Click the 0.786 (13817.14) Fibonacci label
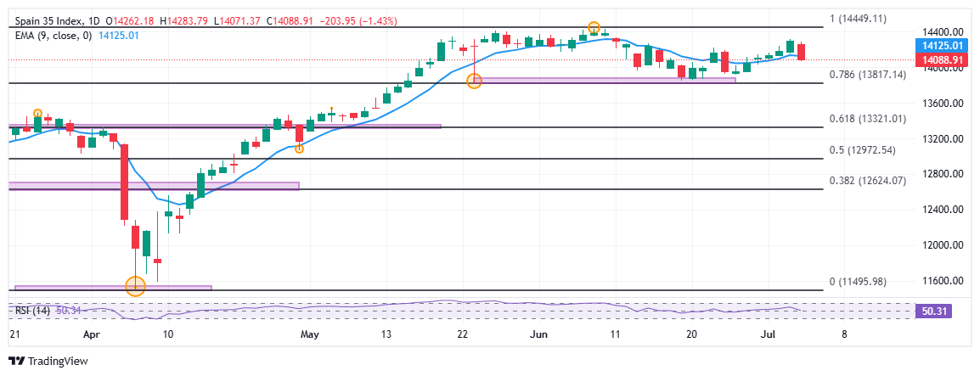This screenshot has height=376, width=980. click(x=868, y=75)
